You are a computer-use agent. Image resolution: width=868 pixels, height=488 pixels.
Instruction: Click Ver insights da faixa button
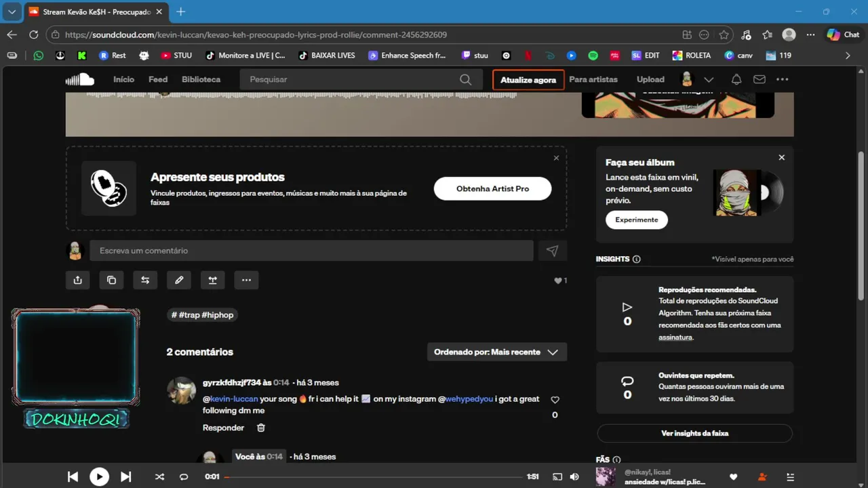pyautogui.click(x=694, y=433)
